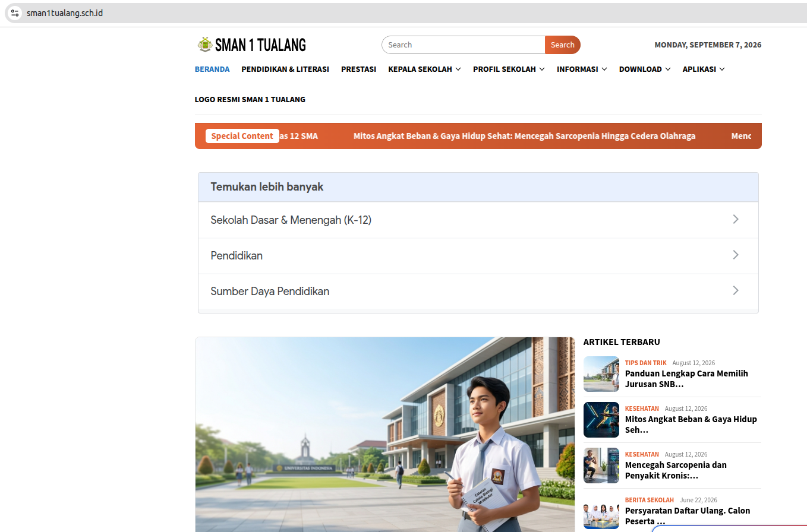Click the SMAN 1 Tualang crest logo
This screenshot has height=532, width=807.
click(x=205, y=45)
